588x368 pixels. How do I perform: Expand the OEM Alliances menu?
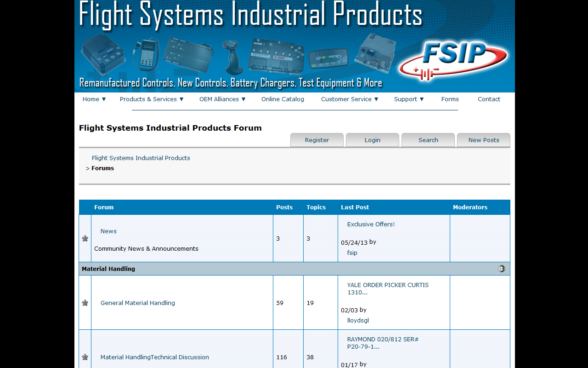click(x=222, y=99)
